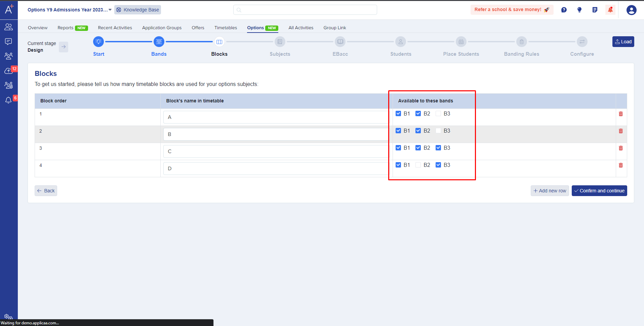Viewport: 644px width, 326px height.
Task: Check B2 for block D
Action: coord(418,165)
